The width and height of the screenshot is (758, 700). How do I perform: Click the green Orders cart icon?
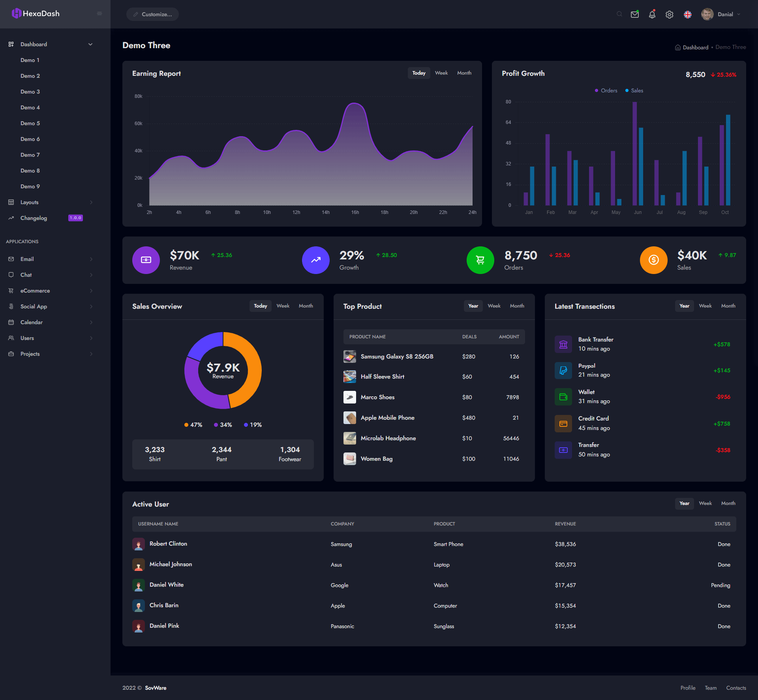coord(480,260)
